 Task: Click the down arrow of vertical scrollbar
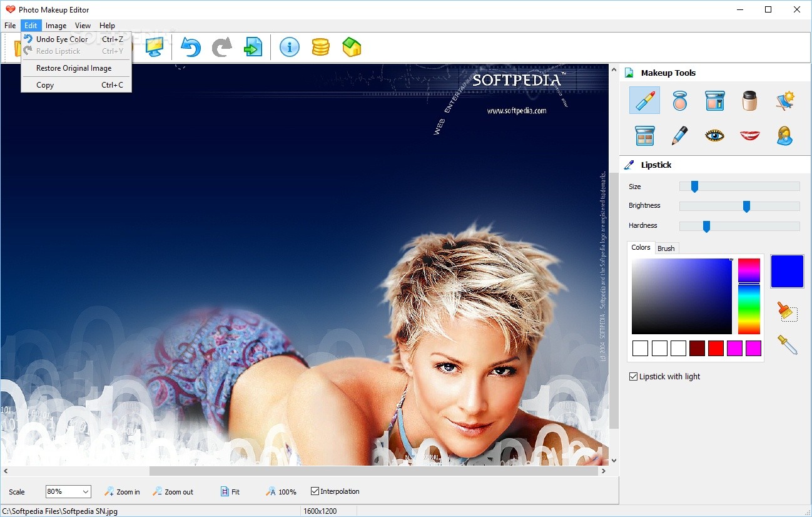614,461
